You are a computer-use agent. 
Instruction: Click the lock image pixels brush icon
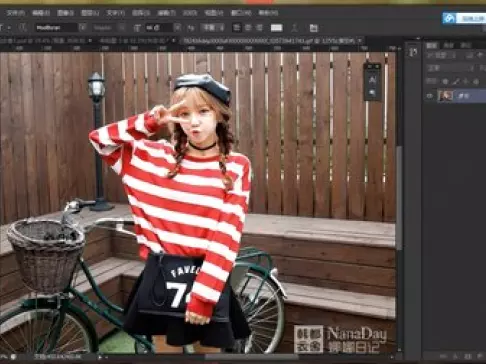click(456, 81)
